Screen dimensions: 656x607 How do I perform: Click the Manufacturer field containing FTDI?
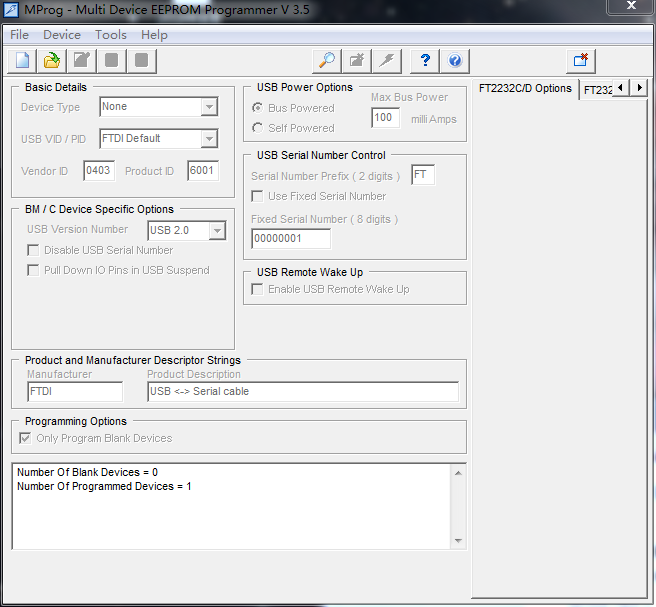75,391
